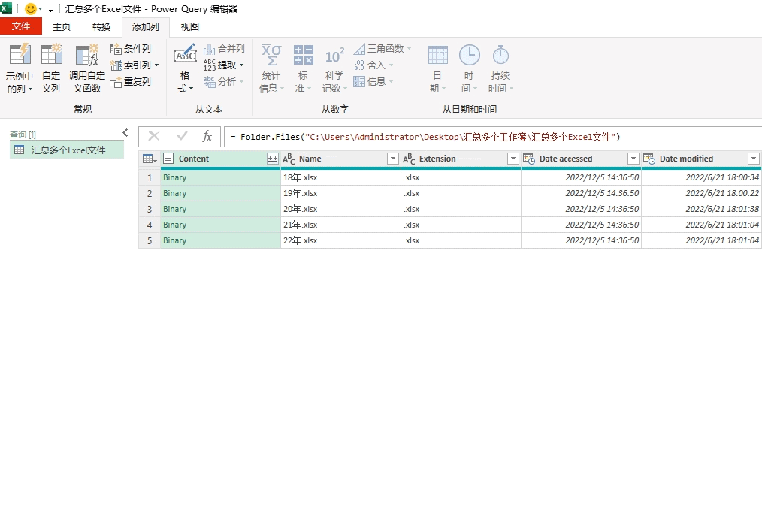
Task: Open 科学记数 scientific tool
Action: click(x=334, y=68)
